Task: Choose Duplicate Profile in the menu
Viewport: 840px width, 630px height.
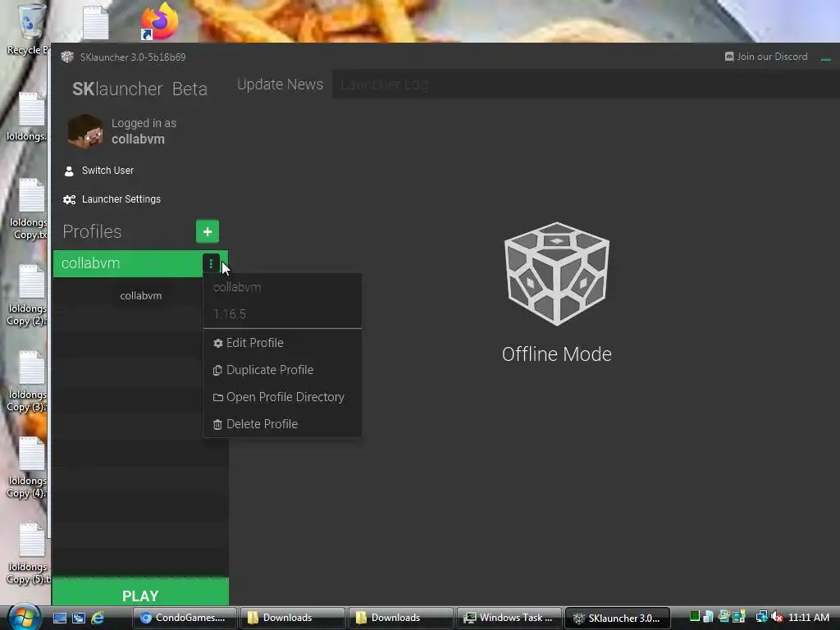Action: coord(282,370)
